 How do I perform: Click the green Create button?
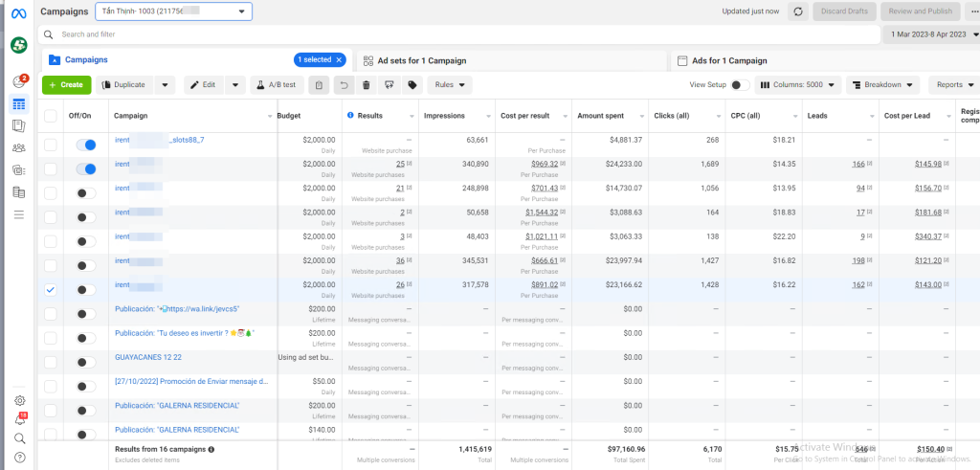point(67,85)
